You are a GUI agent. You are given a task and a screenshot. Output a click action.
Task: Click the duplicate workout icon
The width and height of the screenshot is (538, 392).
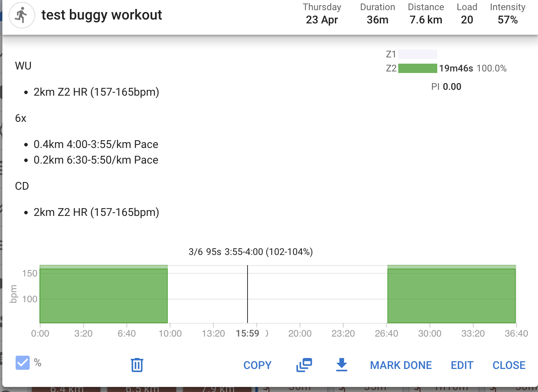[x=304, y=365]
